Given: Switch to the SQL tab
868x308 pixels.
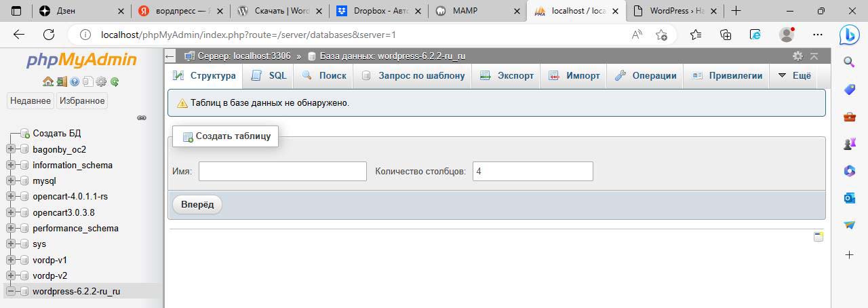Looking at the screenshot, I should (269, 76).
